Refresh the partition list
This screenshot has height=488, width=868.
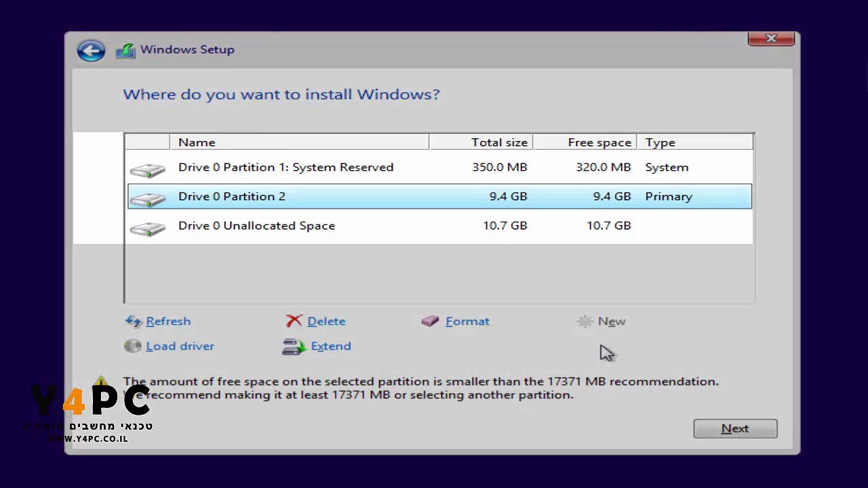click(168, 321)
